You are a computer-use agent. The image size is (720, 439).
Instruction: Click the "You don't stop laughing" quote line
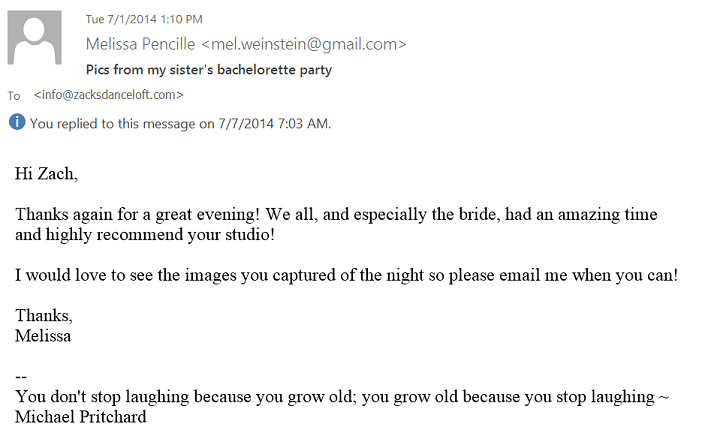tap(342, 397)
